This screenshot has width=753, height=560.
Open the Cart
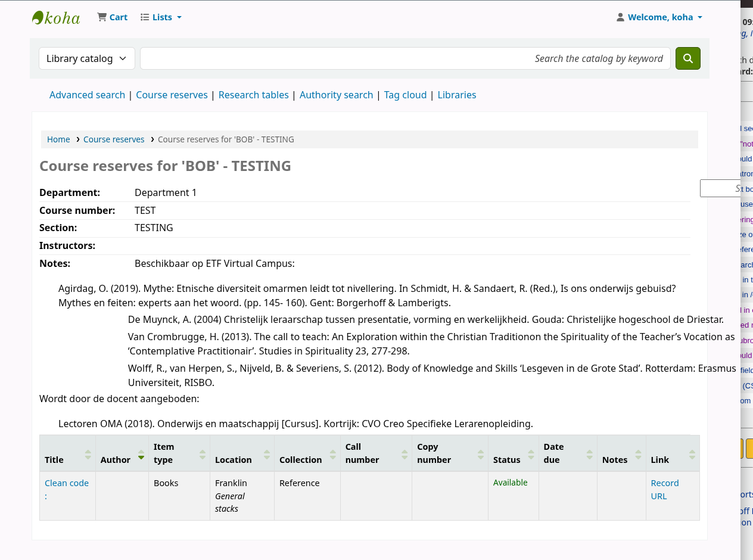pos(113,18)
